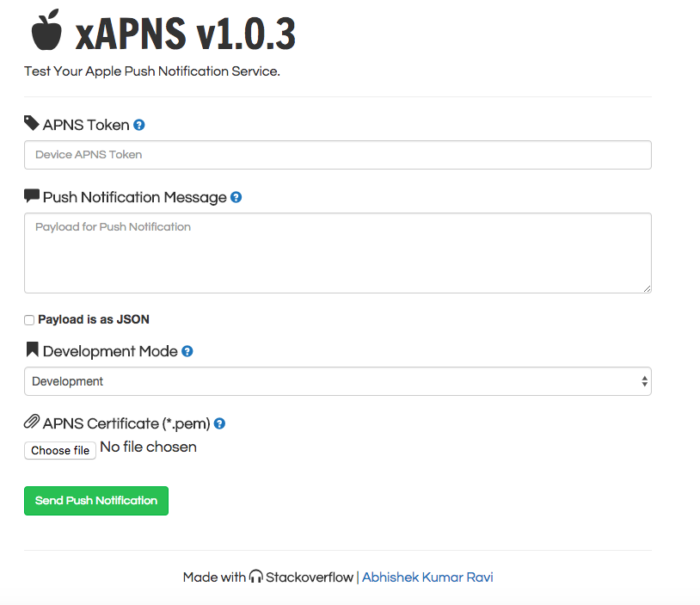
Task: Open help icon next to APNS Certificate (*.pem)
Action: (219, 423)
